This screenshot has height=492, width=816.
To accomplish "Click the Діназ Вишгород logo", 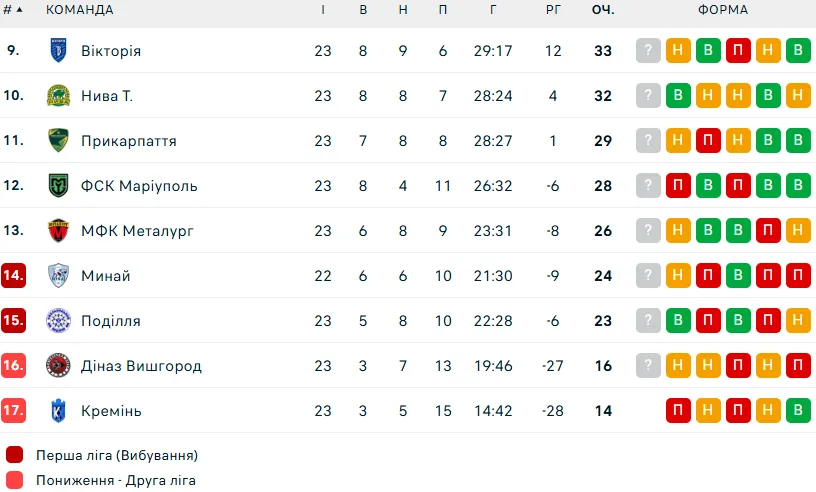I will tap(58, 365).
